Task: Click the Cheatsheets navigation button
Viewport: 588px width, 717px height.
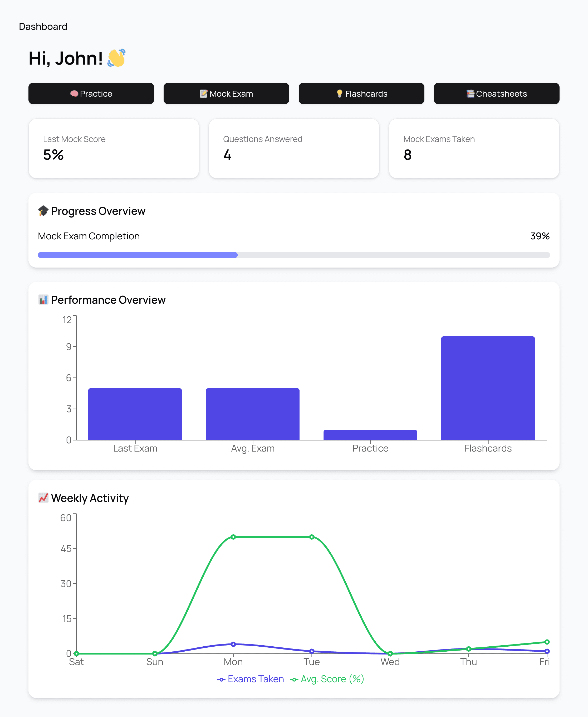Action: (497, 94)
